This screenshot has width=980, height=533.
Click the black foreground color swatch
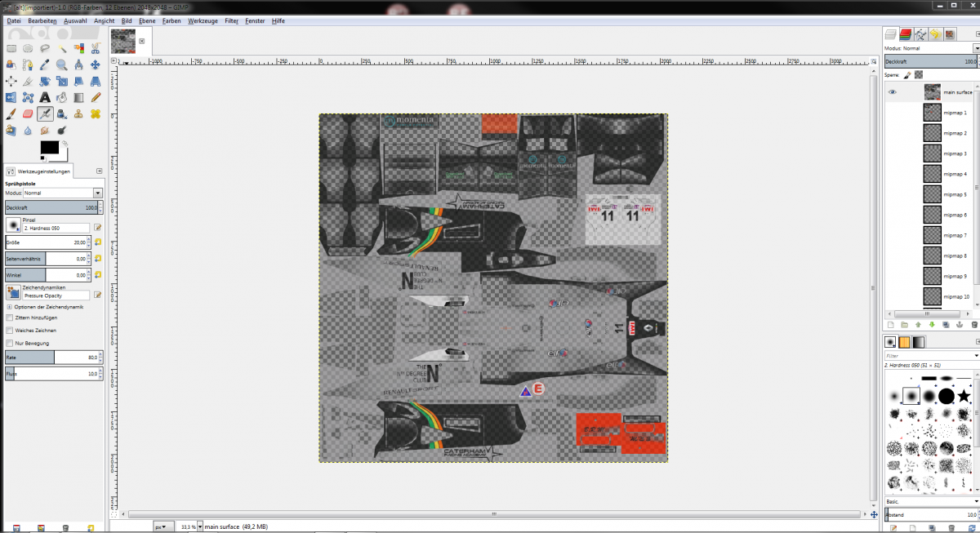[x=49, y=148]
